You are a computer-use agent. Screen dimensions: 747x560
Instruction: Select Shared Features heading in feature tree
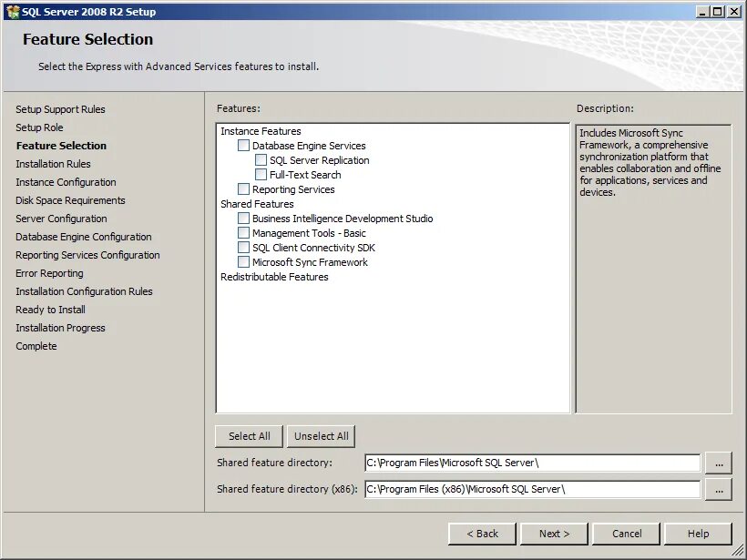tap(257, 204)
